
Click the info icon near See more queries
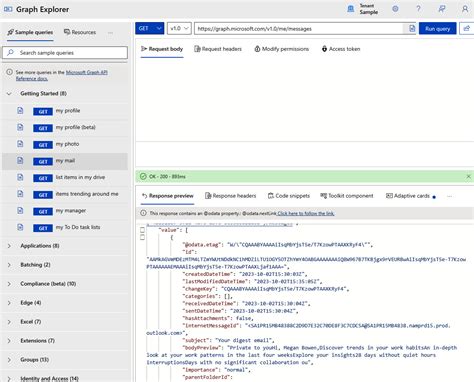[x=10, y=72]
